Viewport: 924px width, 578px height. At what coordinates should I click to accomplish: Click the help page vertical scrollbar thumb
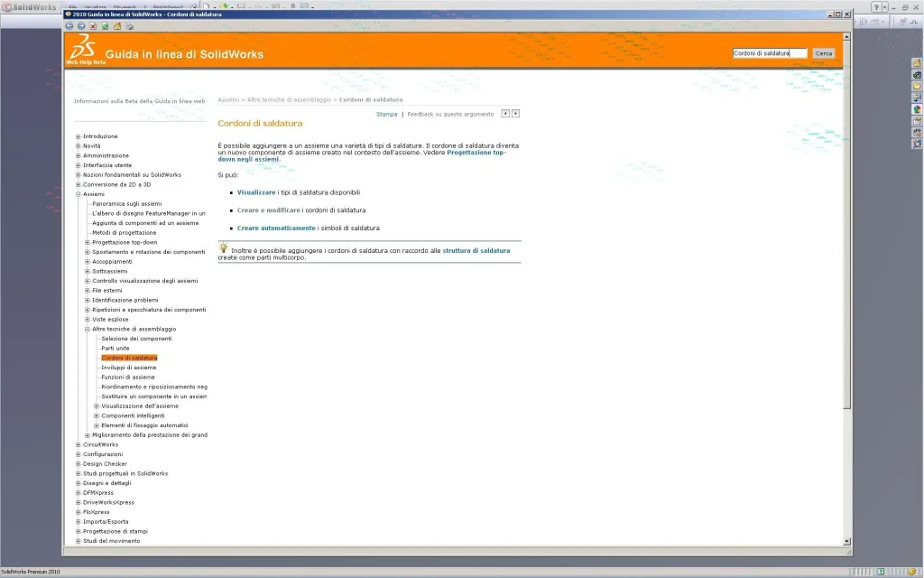pyautogui.click(x=846, y=225)
